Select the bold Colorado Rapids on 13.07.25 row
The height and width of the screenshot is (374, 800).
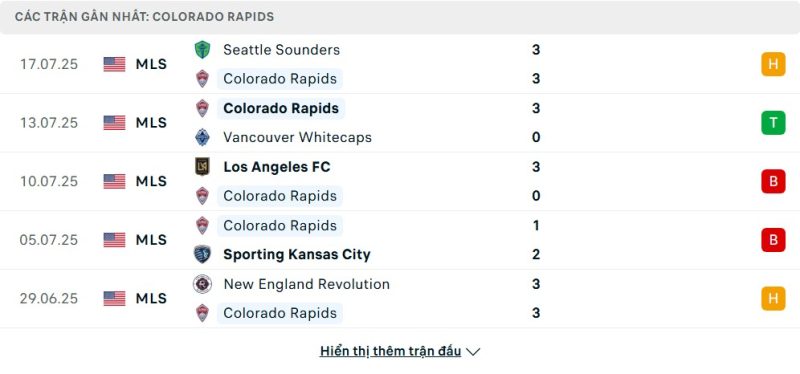tap(281, 108)
